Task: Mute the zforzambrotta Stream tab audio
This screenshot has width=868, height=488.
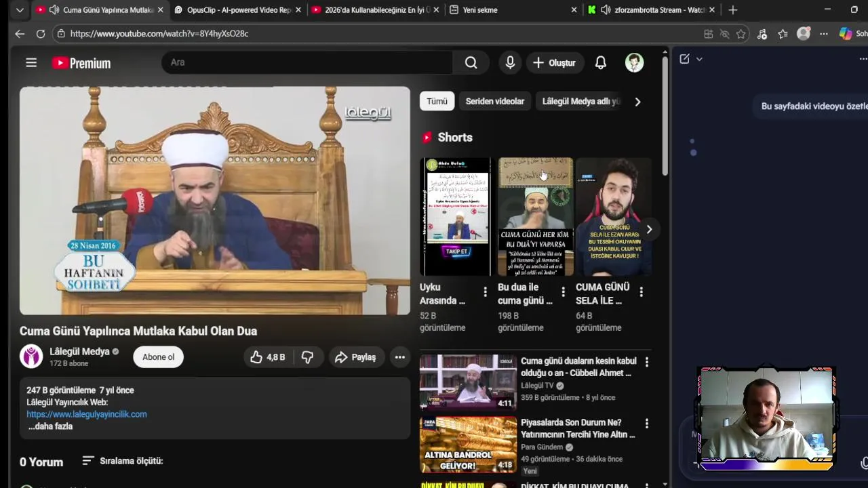Action: coord(605,10)
